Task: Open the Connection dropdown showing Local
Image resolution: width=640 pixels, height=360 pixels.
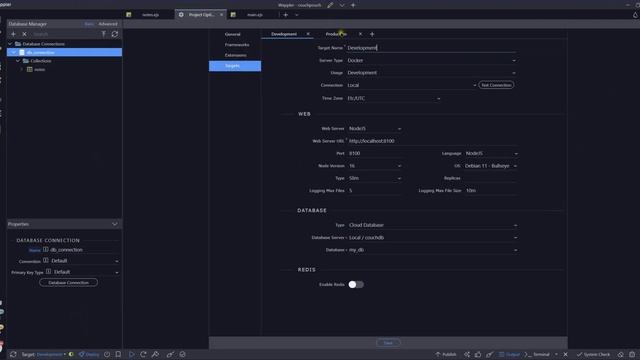Action: pos(411,85)
